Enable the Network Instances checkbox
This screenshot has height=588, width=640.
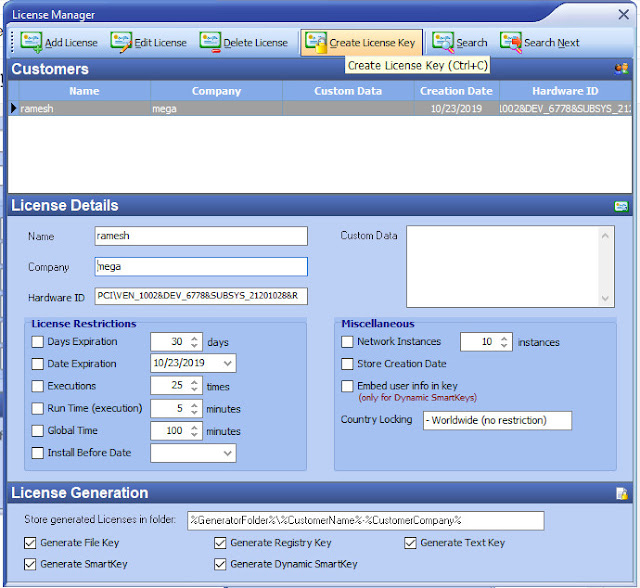[x=347, y=342]
